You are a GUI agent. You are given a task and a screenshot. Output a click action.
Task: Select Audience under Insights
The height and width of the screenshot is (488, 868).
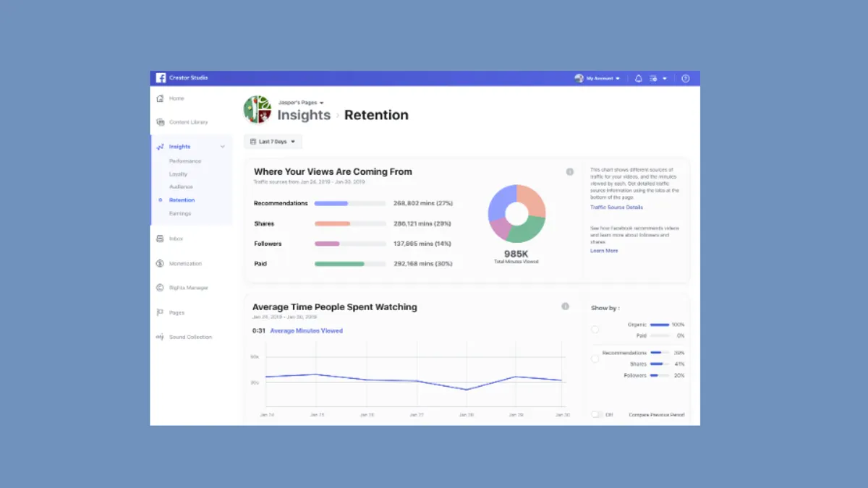coord(181,187)
